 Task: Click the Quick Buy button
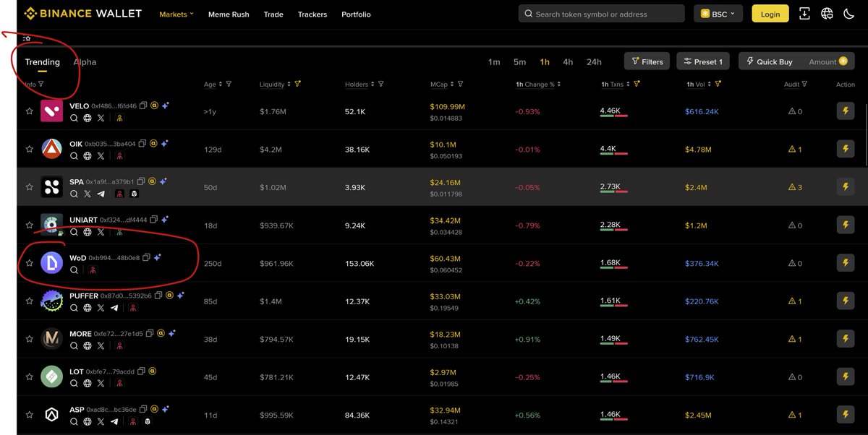(x=770, y=61)
